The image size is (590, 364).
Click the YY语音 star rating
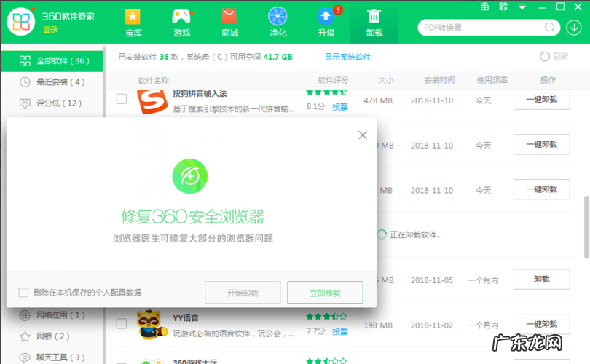tap(326, 317)
